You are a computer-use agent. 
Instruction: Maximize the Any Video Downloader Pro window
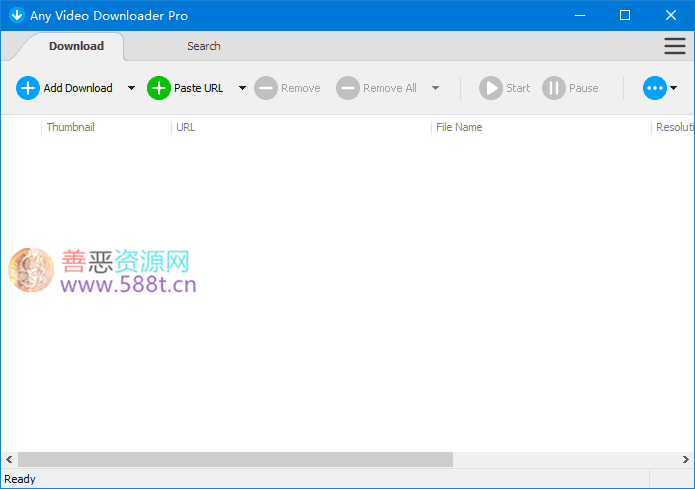point(625,16)
